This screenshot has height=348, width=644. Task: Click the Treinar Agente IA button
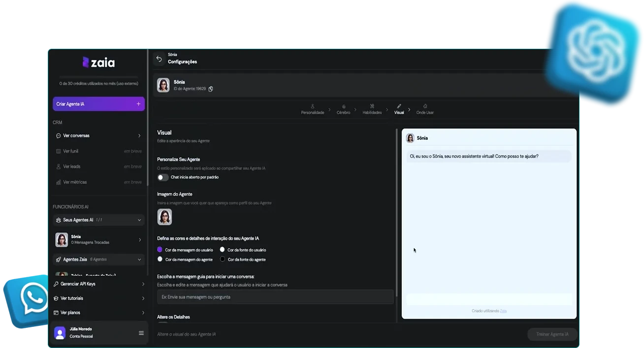click(552, 334)
